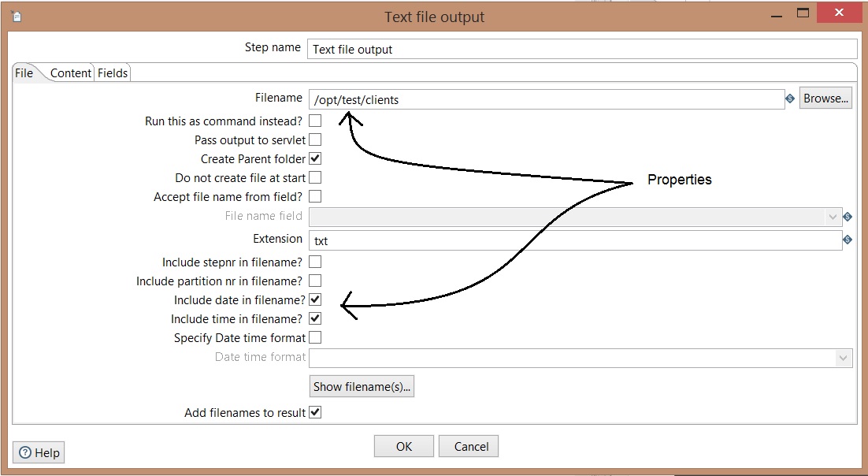This screenshot has width=868, height=476.
Task: Click into the Step name field
Action: click(581, 49)
